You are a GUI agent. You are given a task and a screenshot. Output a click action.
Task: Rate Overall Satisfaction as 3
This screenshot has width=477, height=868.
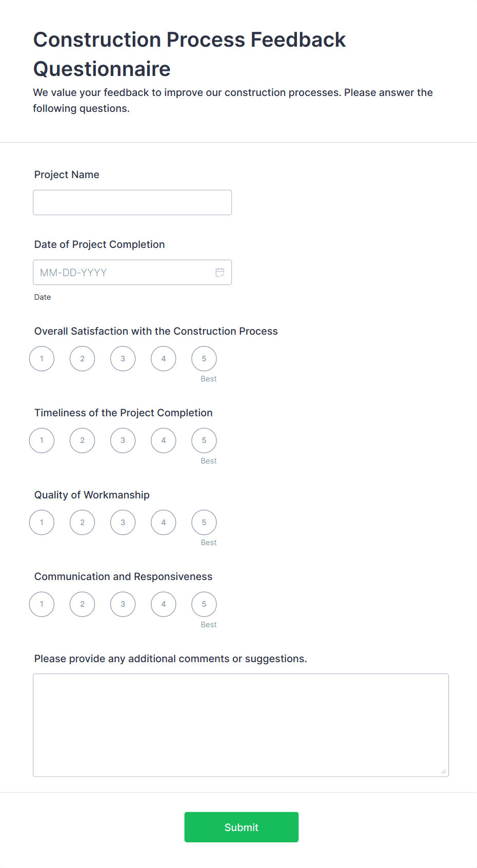point(123,359)
